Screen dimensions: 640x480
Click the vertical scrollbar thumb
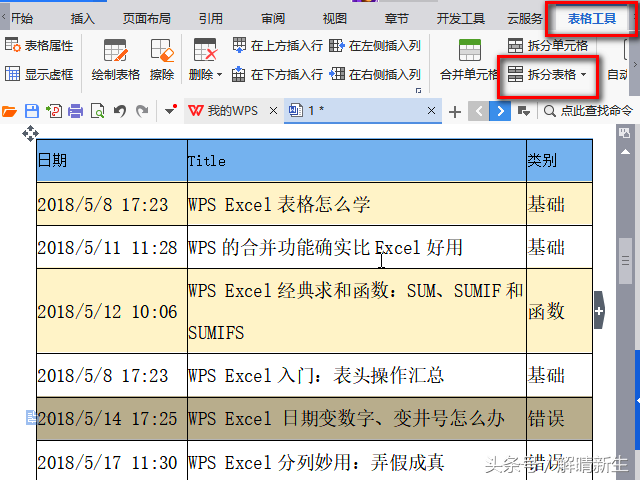pos(625,260)
